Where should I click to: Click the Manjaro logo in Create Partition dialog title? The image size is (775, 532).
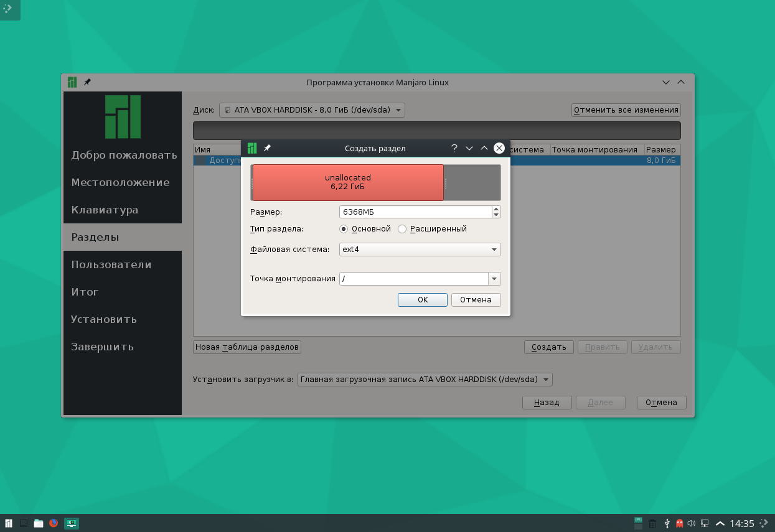251,148
